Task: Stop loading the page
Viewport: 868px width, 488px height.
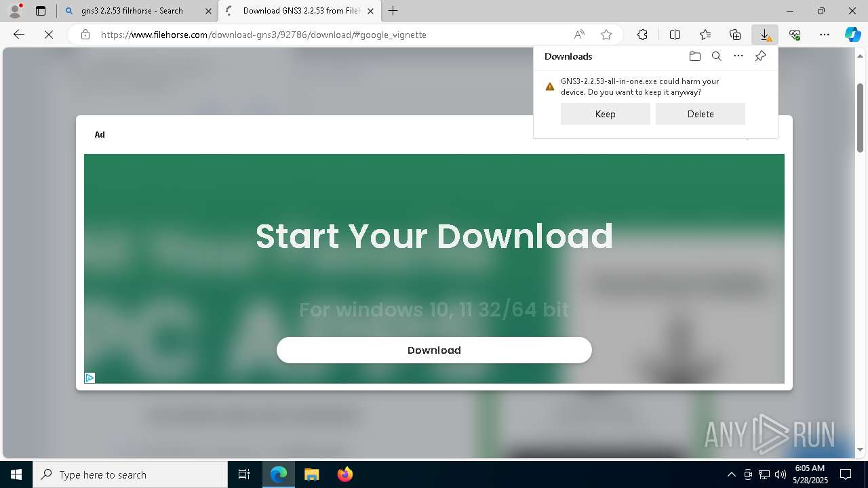Action: click(x=49, y=35)
